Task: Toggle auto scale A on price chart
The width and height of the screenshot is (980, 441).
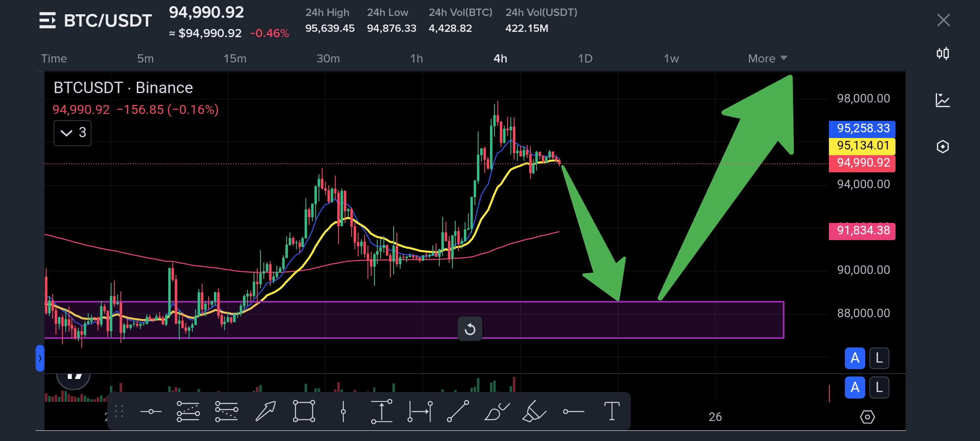Action: [855, 359]
